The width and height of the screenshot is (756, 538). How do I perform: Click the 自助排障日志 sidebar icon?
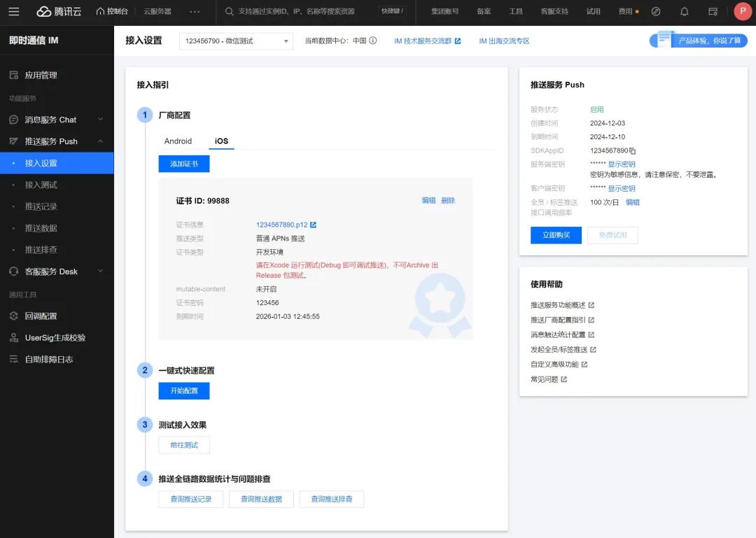point(14,359)
